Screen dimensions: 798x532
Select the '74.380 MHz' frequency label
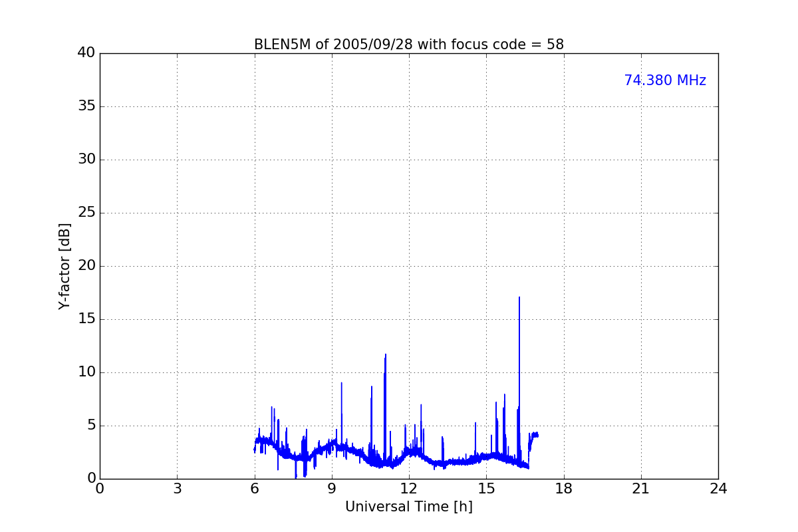665,80
